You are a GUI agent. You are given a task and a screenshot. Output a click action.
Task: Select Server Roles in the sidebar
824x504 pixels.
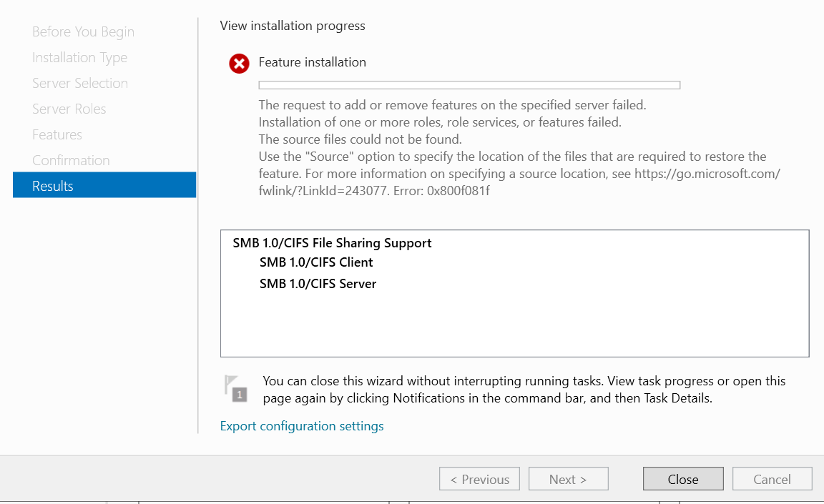click(69, 109)
